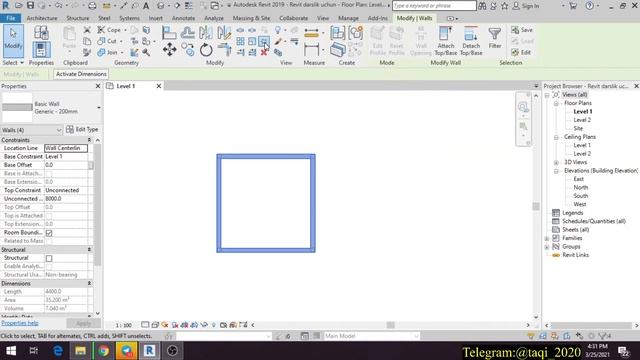Image resolution: width=640 pixels, height=360 pixels.
Task: Click the Sign In button
Action: [x=526, y=6]
